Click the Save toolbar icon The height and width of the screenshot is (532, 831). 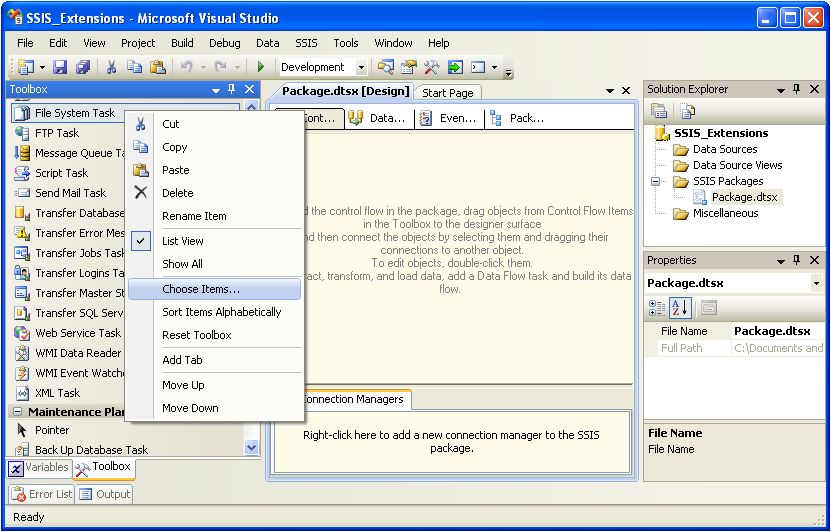60,67
